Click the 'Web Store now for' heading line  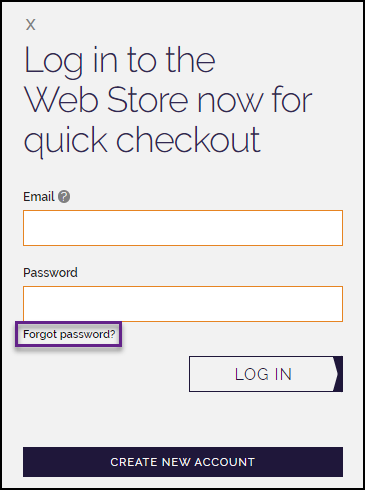click(x=168, y=100)
